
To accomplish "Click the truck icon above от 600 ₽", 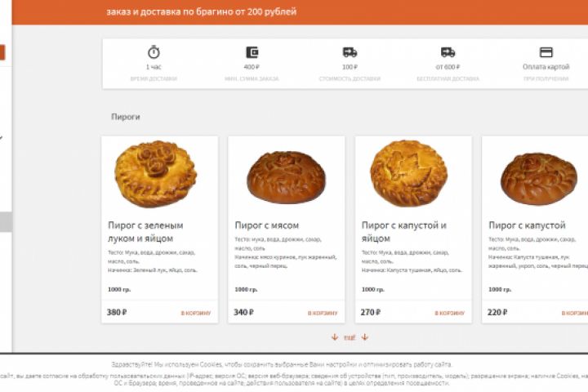I will tap(448, 52).
